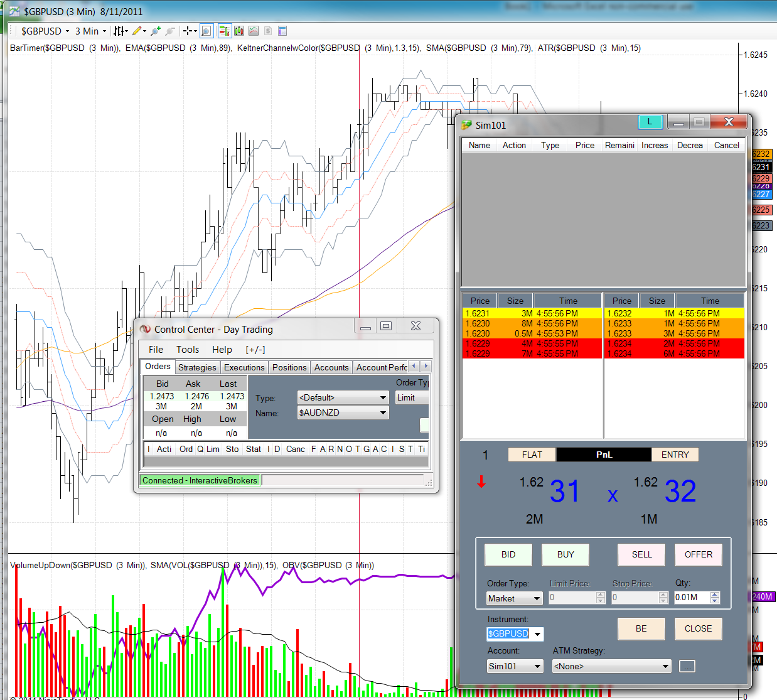Viewport: 777px width, 700px height.
Task: Click the Stop Price input field
Action: (x=635, y=598)
